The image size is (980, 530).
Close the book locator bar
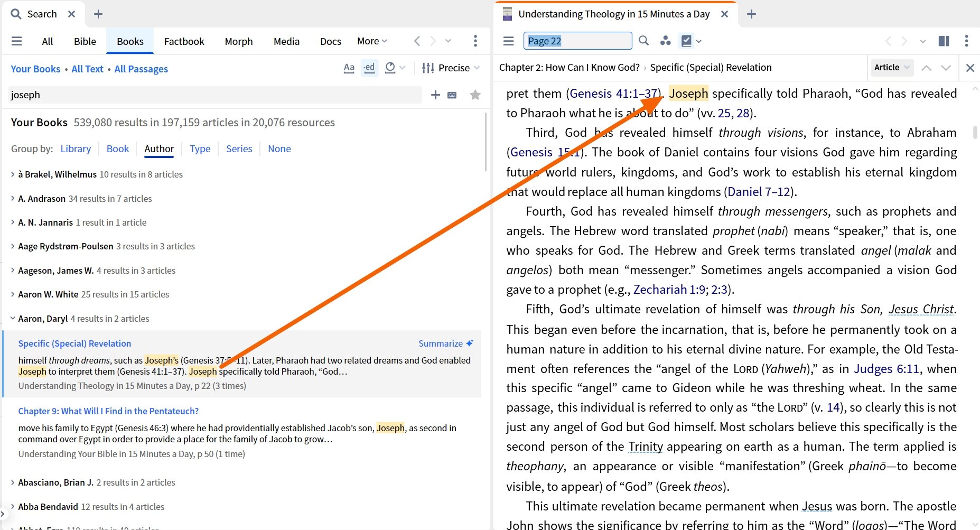pyautogui.click(x=970, y=68)
